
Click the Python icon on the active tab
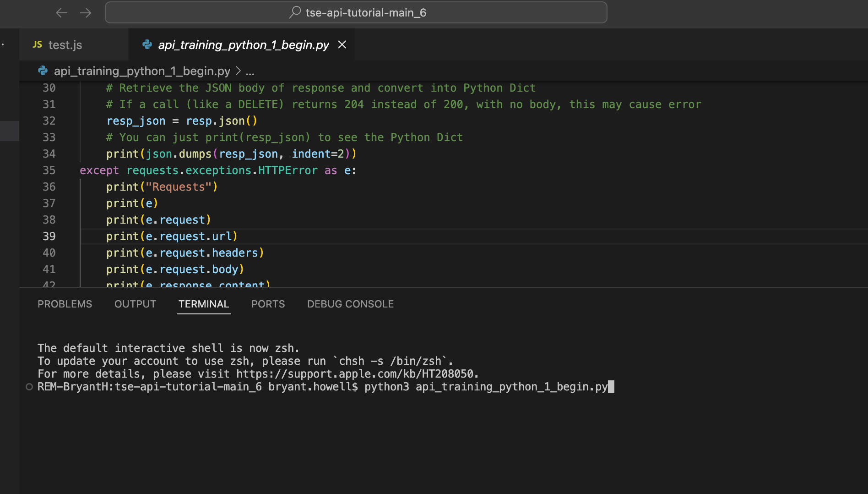pyautogui.click(x=147, y=44)
